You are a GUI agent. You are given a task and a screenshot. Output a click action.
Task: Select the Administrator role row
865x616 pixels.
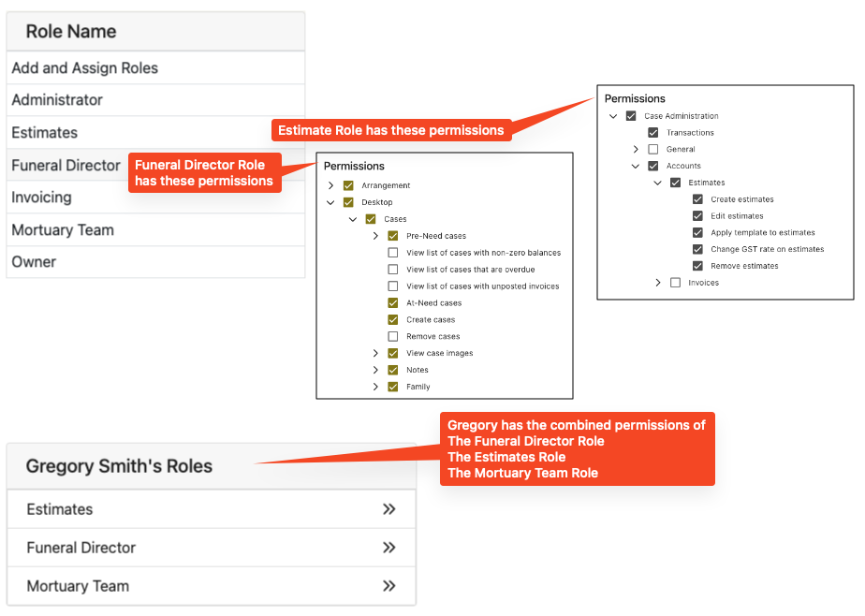[x=155, y=100]
